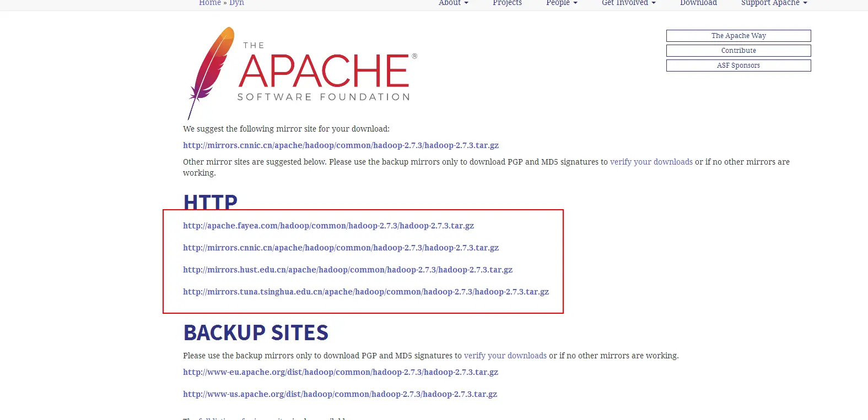Screen dimensions: 868x420
Task: Expand the Support Apache menu
Action: pyautogui.click(x=774, y=3)
